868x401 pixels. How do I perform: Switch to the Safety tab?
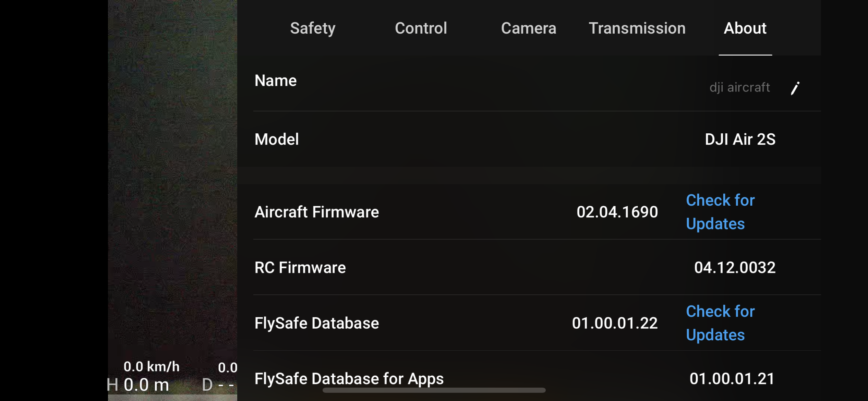(x=313, y=28)
